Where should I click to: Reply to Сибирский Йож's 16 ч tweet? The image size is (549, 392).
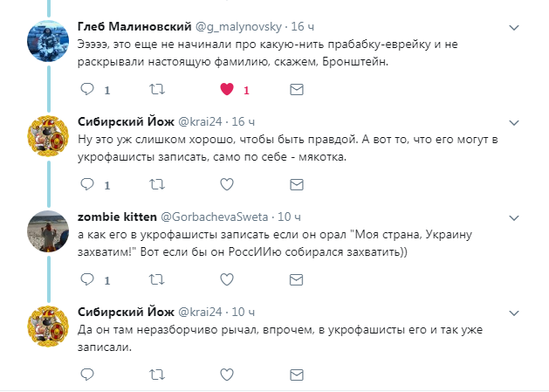tap(87, 184)
